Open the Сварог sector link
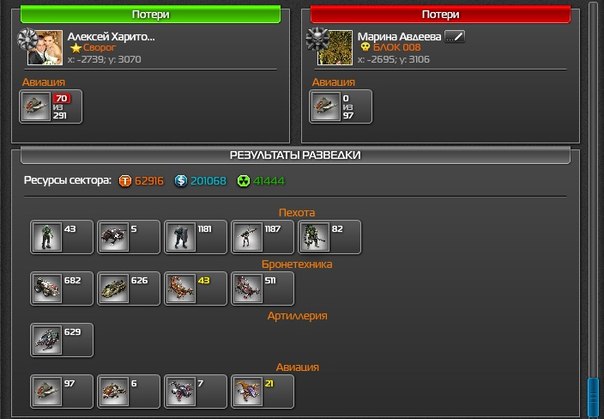604x419 pixels. coord(99,48)
